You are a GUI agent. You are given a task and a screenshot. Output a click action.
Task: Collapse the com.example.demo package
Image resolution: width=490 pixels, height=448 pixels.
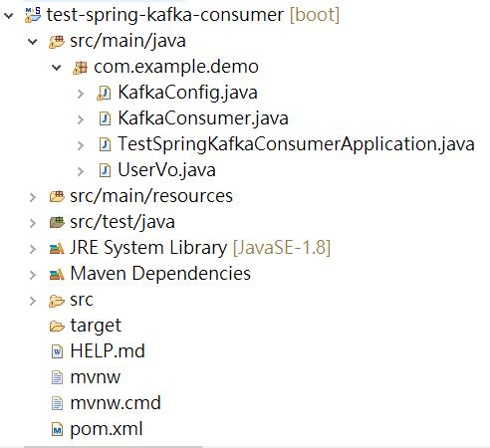pyautogui.click(x=57, y=68)
